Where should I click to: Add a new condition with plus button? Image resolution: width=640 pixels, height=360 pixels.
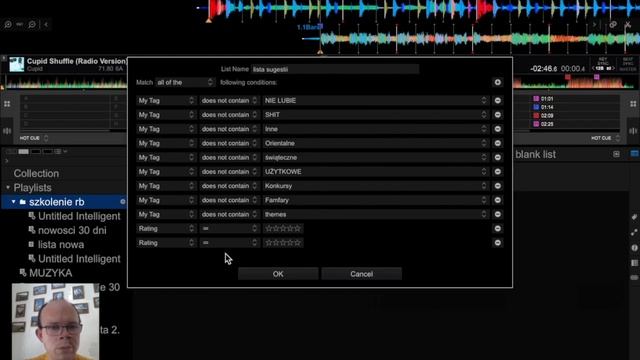pos(498,82)
